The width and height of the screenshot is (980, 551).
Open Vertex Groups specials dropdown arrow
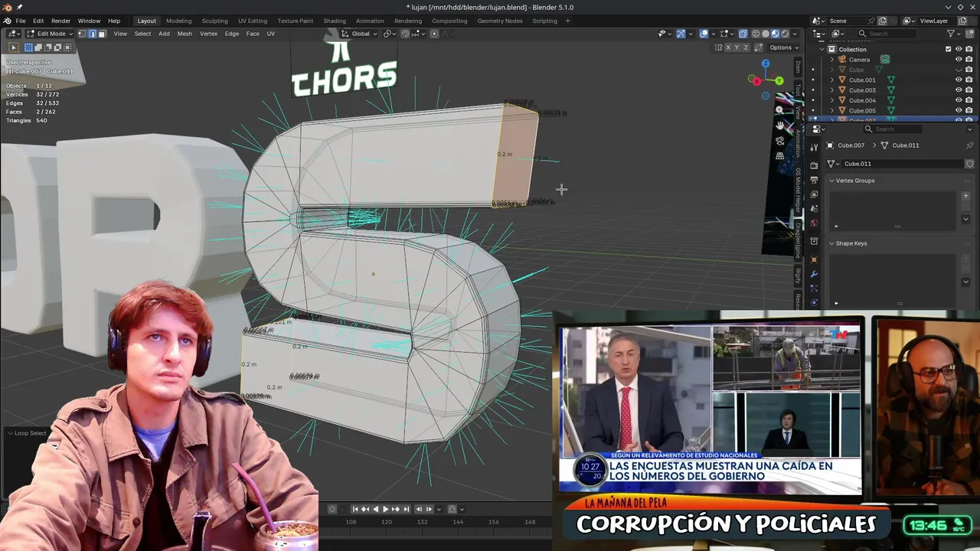(x=965, y=219)
